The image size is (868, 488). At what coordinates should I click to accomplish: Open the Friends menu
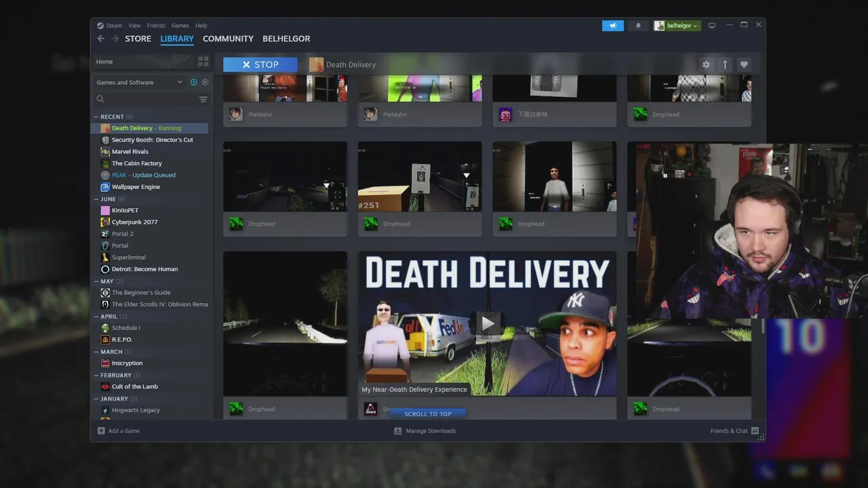point(156,26)
